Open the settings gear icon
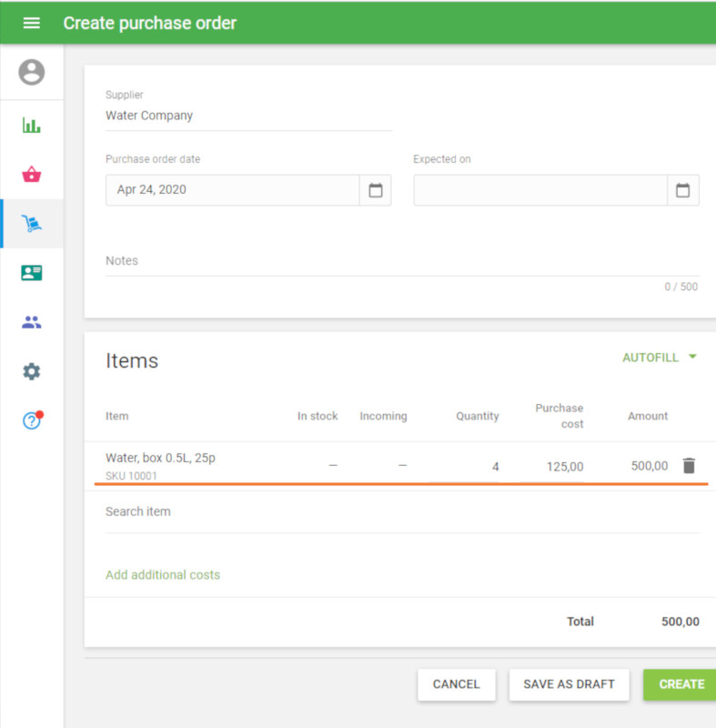This screenshot has width=716, height=728. pos(32,371)
